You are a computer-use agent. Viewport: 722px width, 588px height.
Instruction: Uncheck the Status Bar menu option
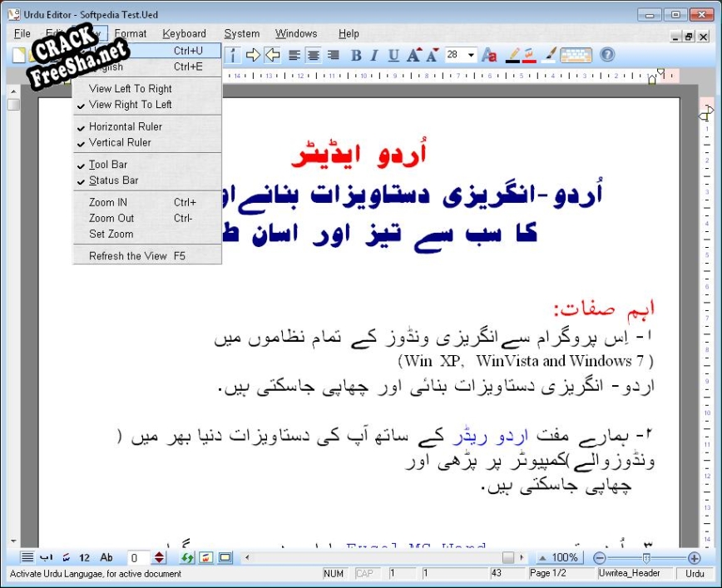(113, 180)
